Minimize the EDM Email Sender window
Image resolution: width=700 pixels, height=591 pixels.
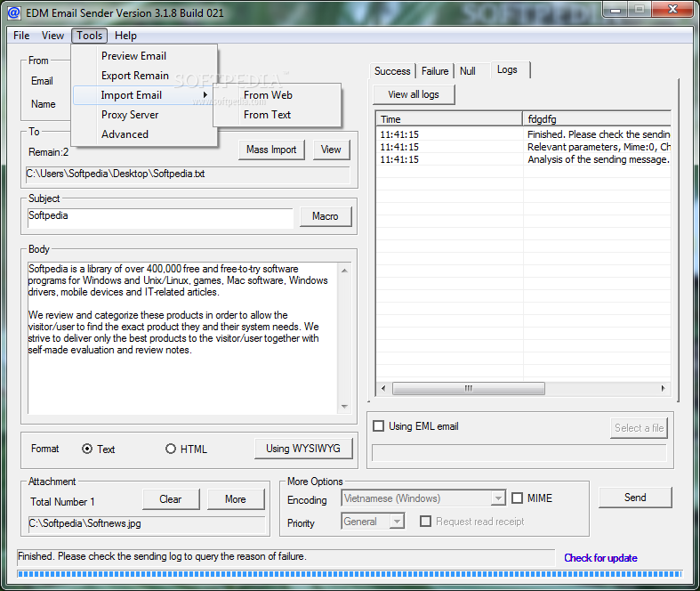(616, 10)
